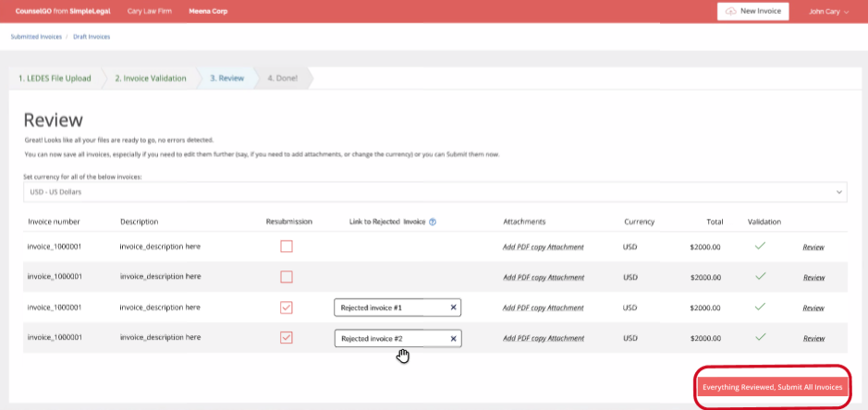
Task: Submit all invoices with Everything Reviewed button
Action: click(x=772, y=387)
